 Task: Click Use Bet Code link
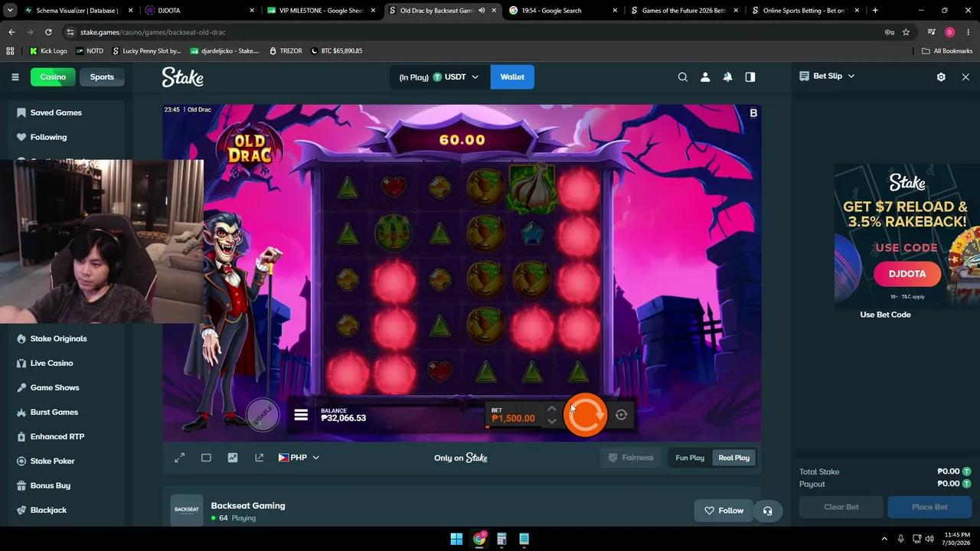coord(885,315)
